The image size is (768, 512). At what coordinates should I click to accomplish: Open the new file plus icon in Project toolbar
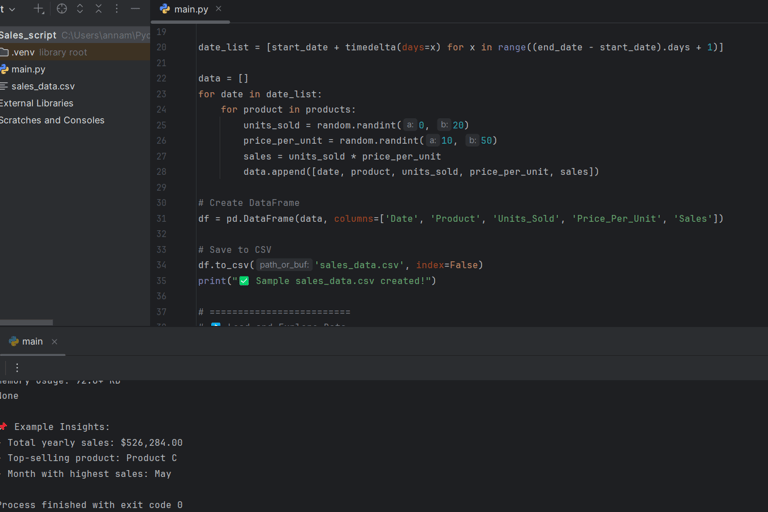[39, 9]
